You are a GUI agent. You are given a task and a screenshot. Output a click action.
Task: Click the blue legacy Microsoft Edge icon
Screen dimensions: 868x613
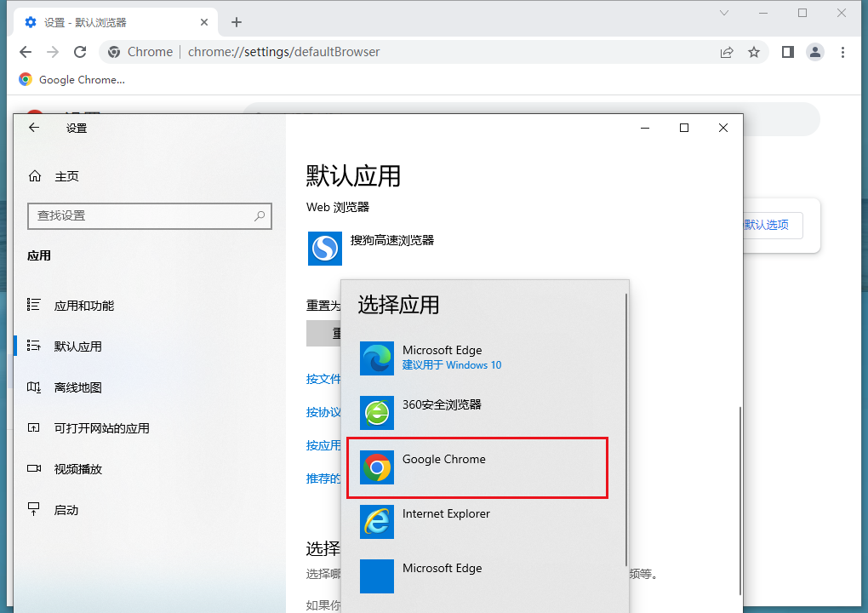[377, 576]
